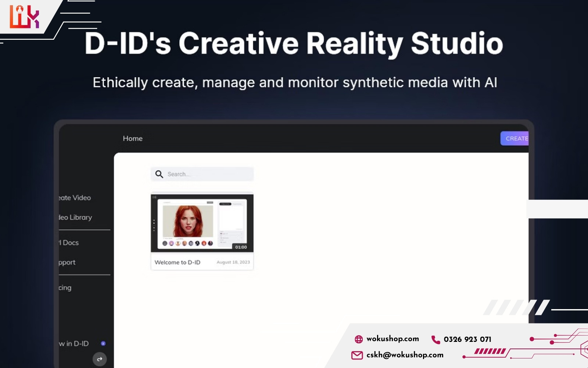Viewport: 588px width, 368px height.
Task: Open the Welcome to D-ID video thumbnail
Action: (202, 223)
